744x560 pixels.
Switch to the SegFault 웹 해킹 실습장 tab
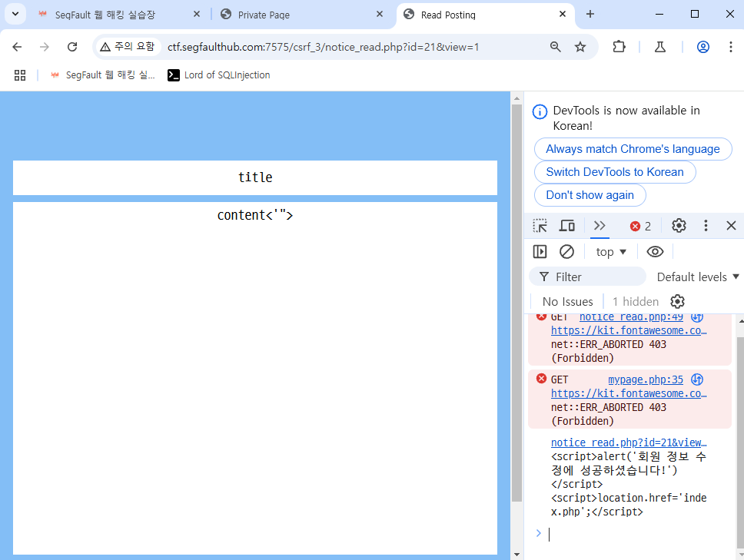[105, 15]
